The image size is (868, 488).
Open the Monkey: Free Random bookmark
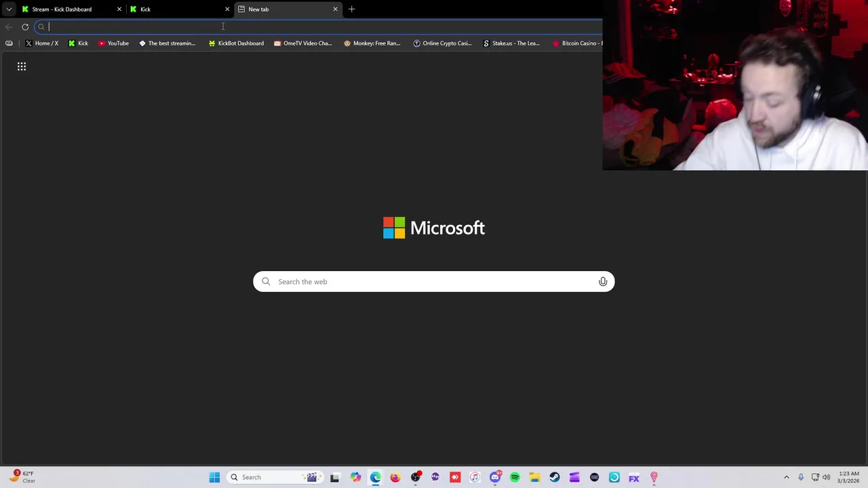click(x=372, y=43)
